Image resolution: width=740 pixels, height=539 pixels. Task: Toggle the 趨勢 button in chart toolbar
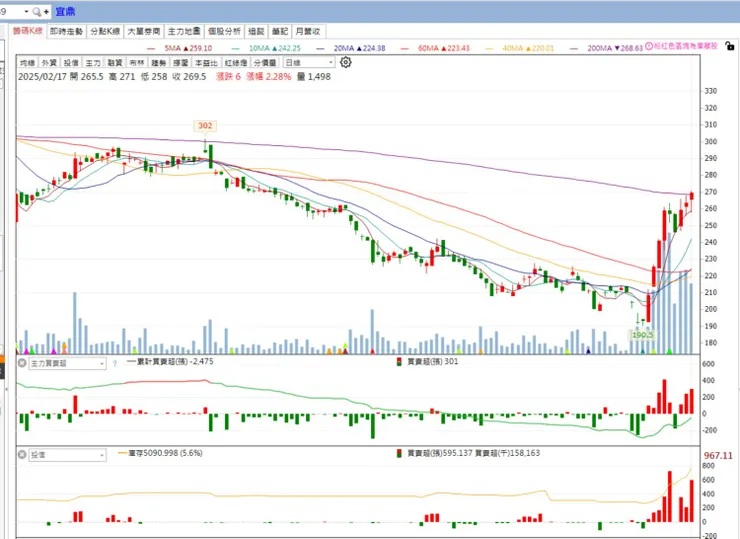tap(159, 63)
